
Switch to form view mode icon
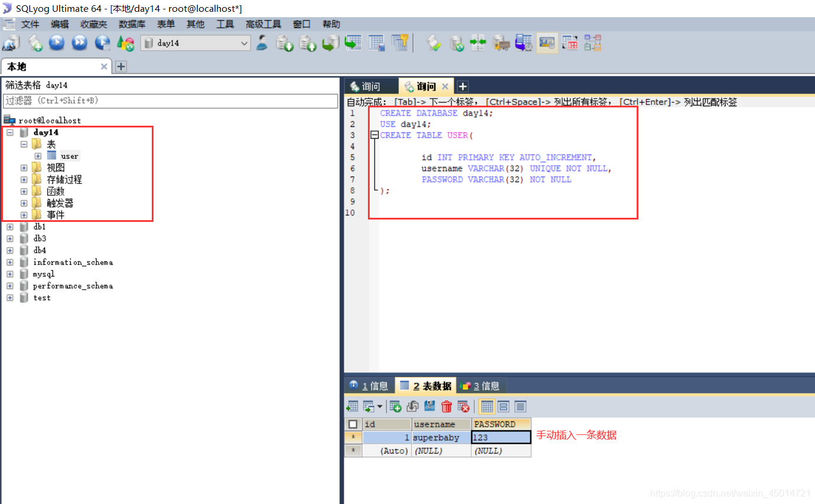pos(503,407)
